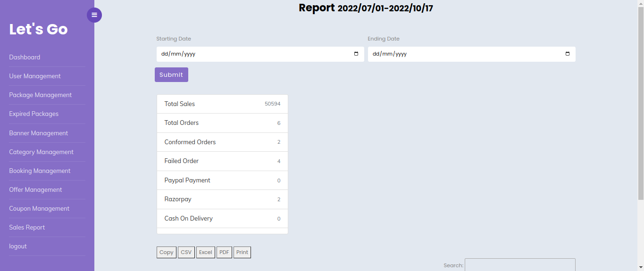Open Package Management page

[x=41, y=95]
